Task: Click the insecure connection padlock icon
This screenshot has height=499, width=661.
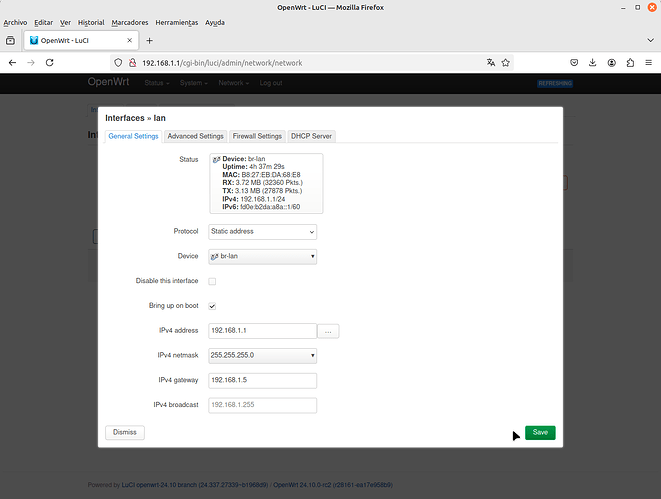Action: 132,63
